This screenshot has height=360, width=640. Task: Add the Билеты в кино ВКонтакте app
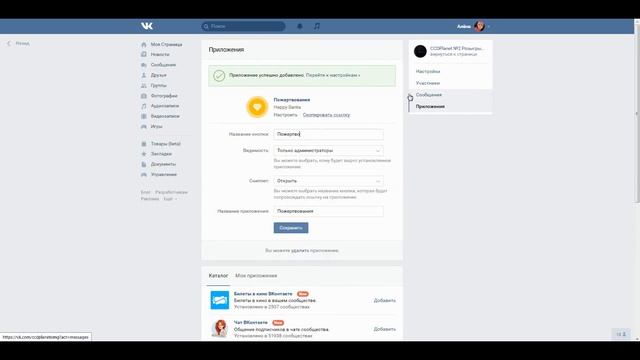click(384, 300)
